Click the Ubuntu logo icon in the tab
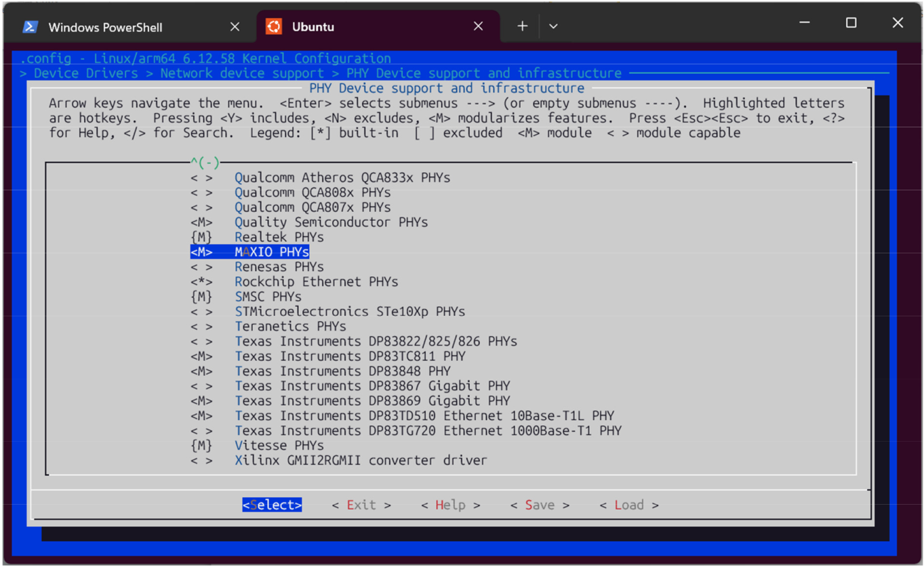 274,27
